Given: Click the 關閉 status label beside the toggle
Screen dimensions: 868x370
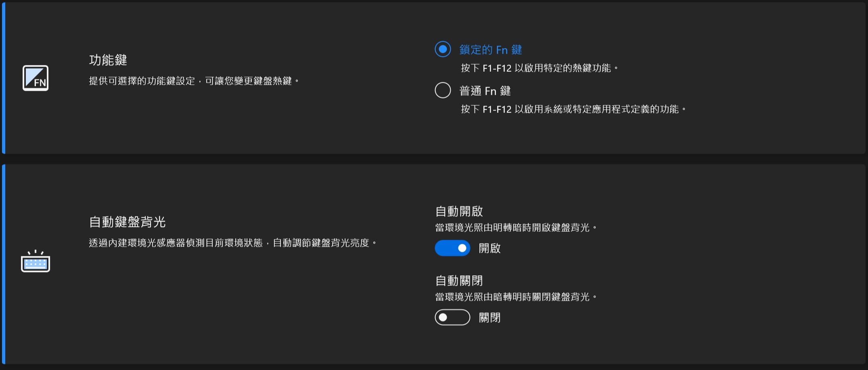Looking at the screenshot, I should (489, 318).
